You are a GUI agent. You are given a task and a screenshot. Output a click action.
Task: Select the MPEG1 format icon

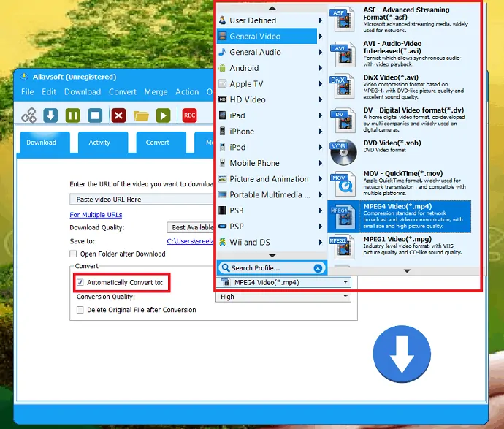point(343,247)
